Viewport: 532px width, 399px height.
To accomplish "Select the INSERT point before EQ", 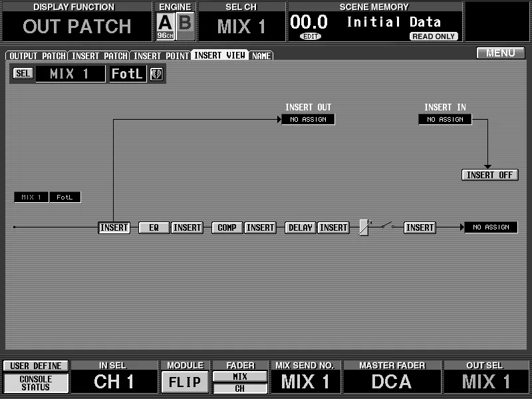I will click(x=114, y=227).
